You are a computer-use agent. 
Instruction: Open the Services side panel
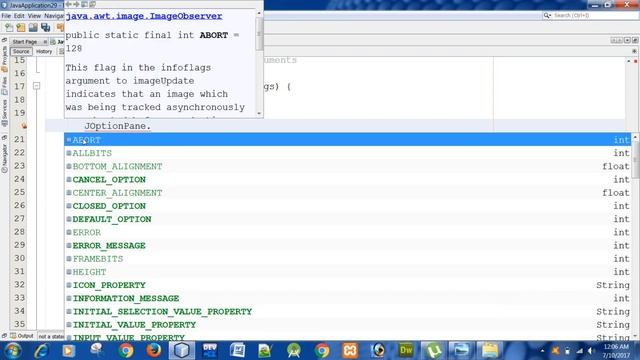click(4, 114)
